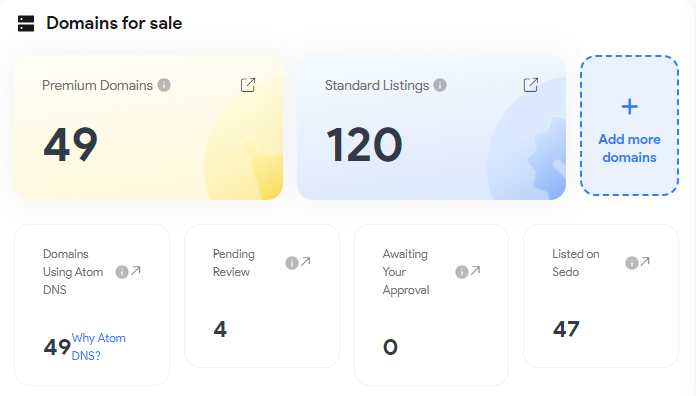Image resolution: width=696 pixels, height=396 pixels.
Task: Open the Awaiting Your Approval arrow link
Action: pyautogui.click(x=475, y=270)
